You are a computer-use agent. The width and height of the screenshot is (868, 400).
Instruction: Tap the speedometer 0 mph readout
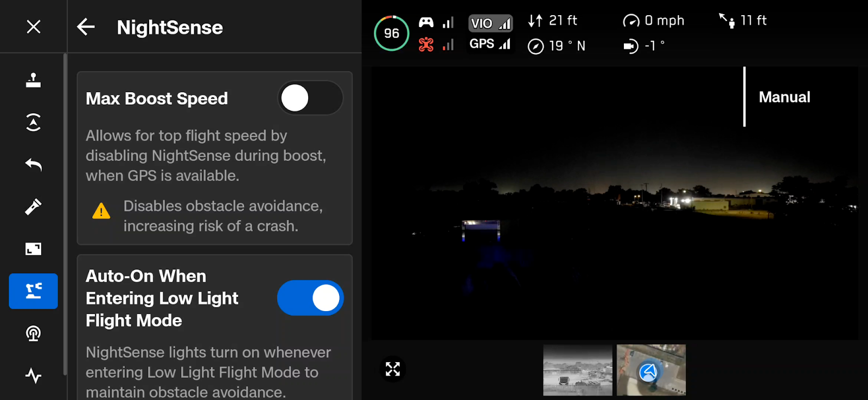tap(654, 21)
